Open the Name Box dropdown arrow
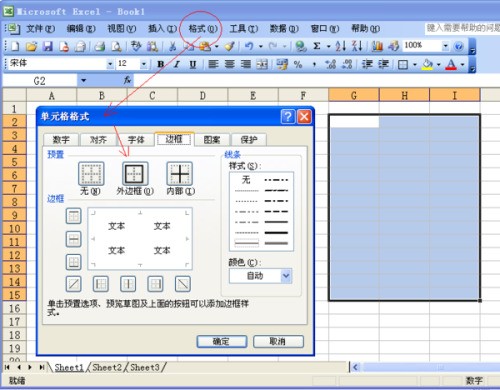The width and height of the screenshot is (500, 390). click(x=83, y=80)
